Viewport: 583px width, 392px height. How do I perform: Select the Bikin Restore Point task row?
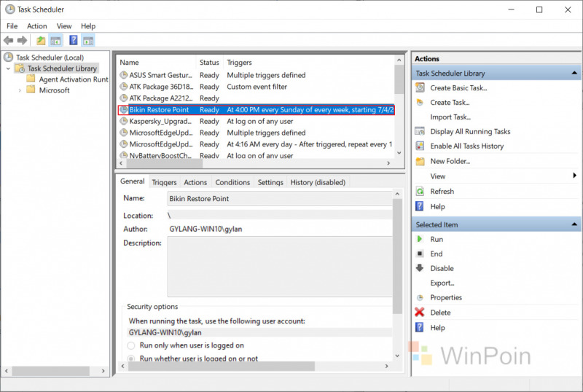point(257,110)
